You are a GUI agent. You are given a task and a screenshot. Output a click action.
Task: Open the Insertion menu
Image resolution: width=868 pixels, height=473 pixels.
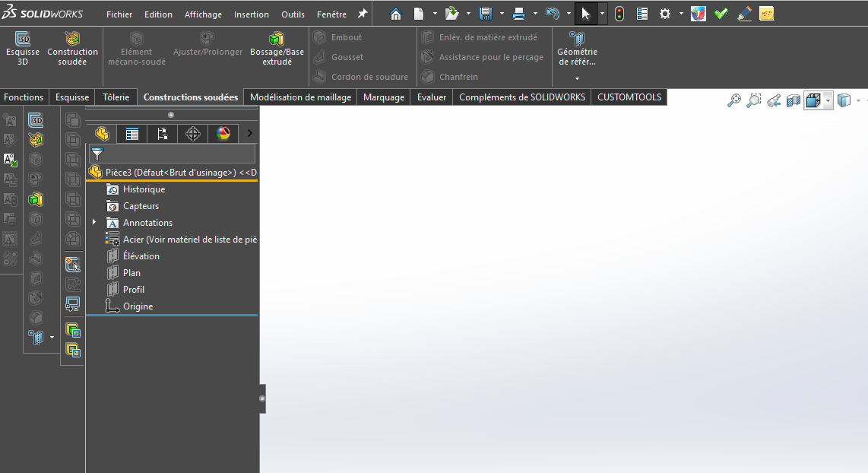[251, 14]
